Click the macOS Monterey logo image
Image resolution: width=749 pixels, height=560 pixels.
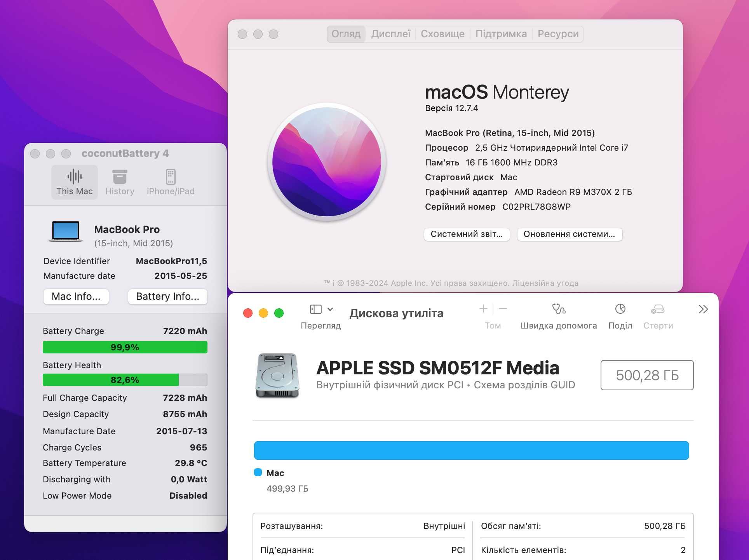coord(327,162)
